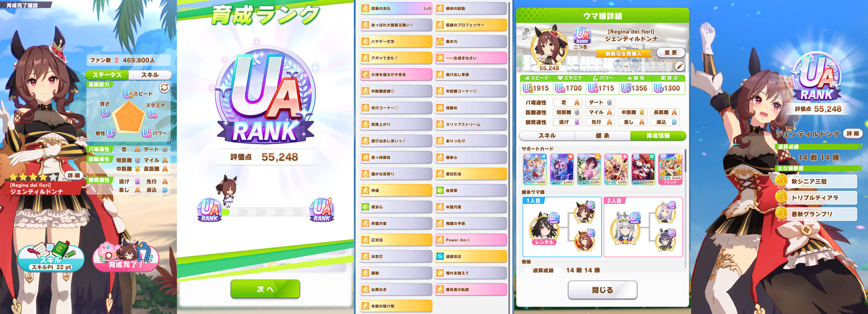Switch to the スキル tab beside ステータス
Screen dimensions: 868x314
click(x=150, y=75)
